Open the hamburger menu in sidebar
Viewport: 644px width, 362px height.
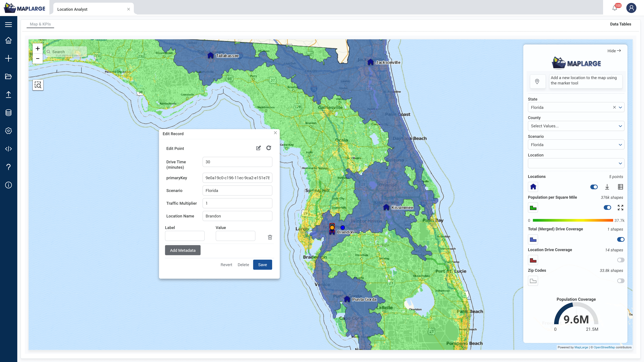click(x=8, y=24)
